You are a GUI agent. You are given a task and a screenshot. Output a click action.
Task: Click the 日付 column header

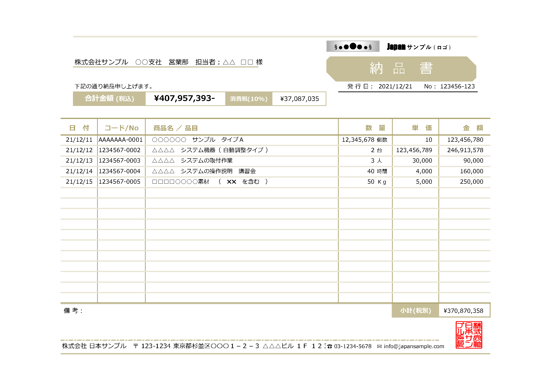pos(79,128)
